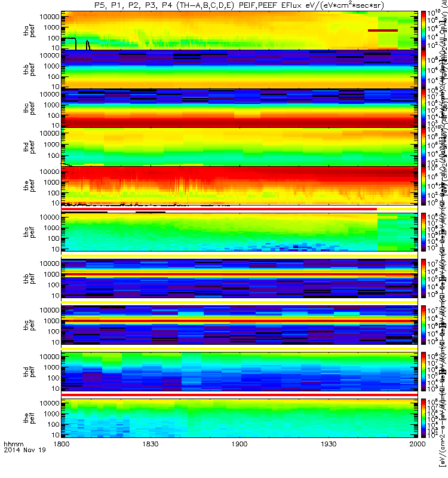Click the yellow bar above the thb peif panel
Viewport: 448px width, 478px height.
tap(240, 256)
